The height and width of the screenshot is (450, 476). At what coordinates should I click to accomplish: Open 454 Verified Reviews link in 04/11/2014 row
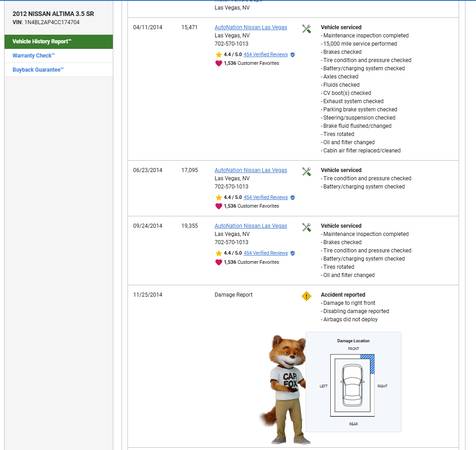pyautogui.click(x=266, y=55)
